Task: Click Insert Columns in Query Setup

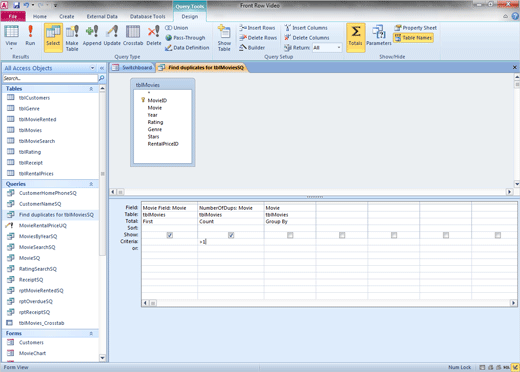Action: point(306,28)
